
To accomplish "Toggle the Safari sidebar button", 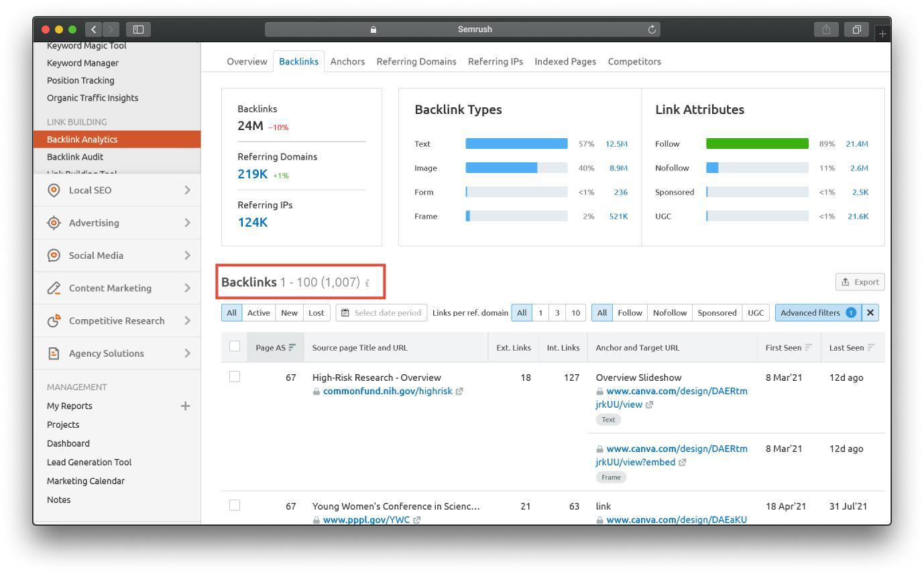I will (139, 30).
